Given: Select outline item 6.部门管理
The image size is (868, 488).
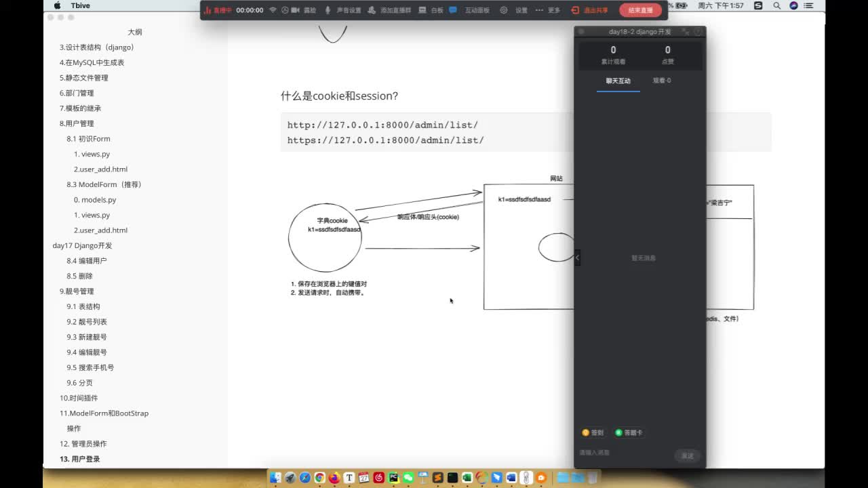Looking at the screenshot, I should coord(77,93).
